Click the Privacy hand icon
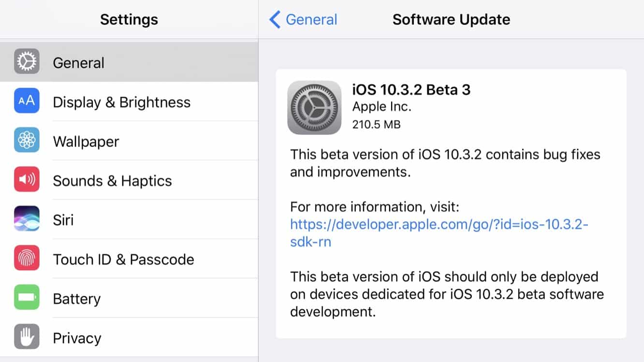The height and width of the screenshot is (362, 644). pos(27,337)
